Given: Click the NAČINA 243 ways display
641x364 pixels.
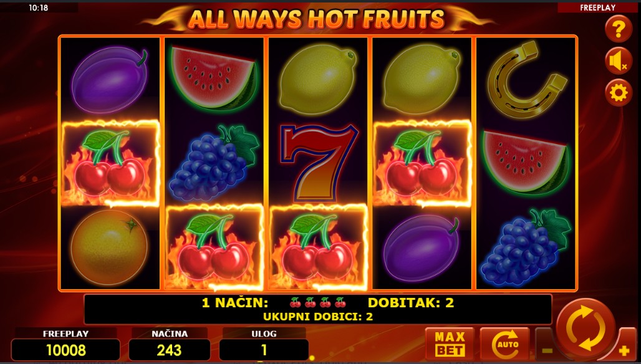Looking at the screenshot, I should 169,350.
